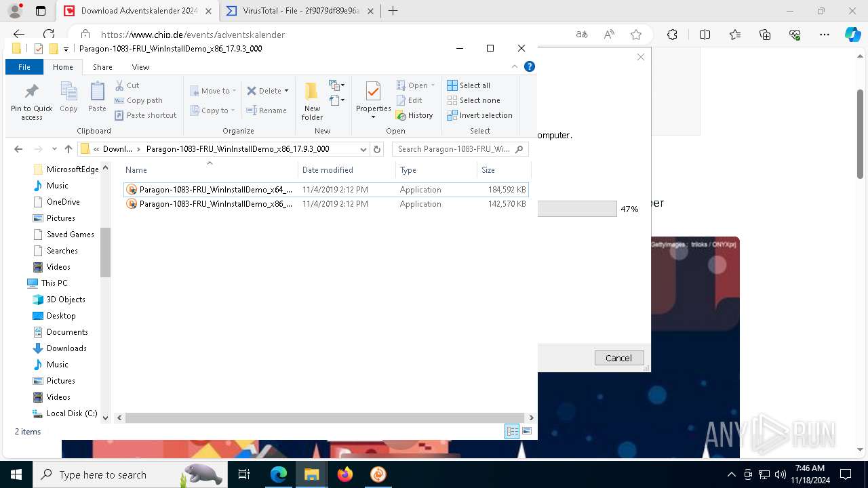The height and width of the screenshot is (488, 868).
Task: Switch to details view layout icon
Action: point(512,431)
